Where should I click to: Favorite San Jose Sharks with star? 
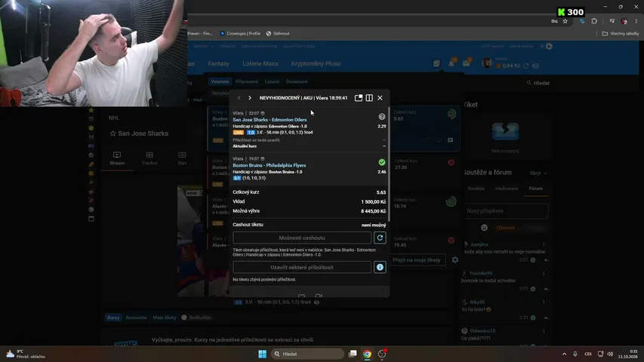point(113,133)
